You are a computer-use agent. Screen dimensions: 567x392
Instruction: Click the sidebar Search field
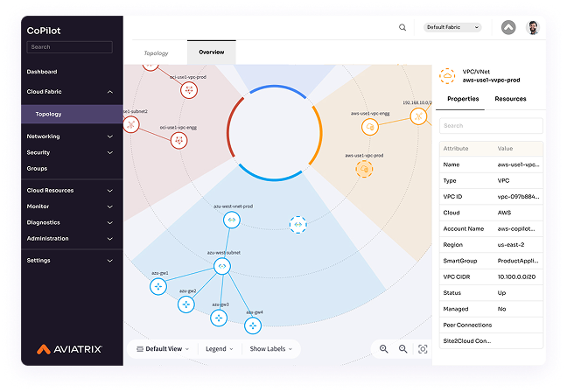(69, 47)
